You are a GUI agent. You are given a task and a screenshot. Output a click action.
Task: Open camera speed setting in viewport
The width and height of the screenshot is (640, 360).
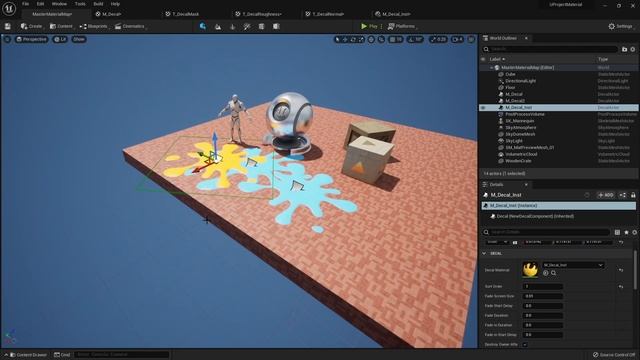pos(458,40)
